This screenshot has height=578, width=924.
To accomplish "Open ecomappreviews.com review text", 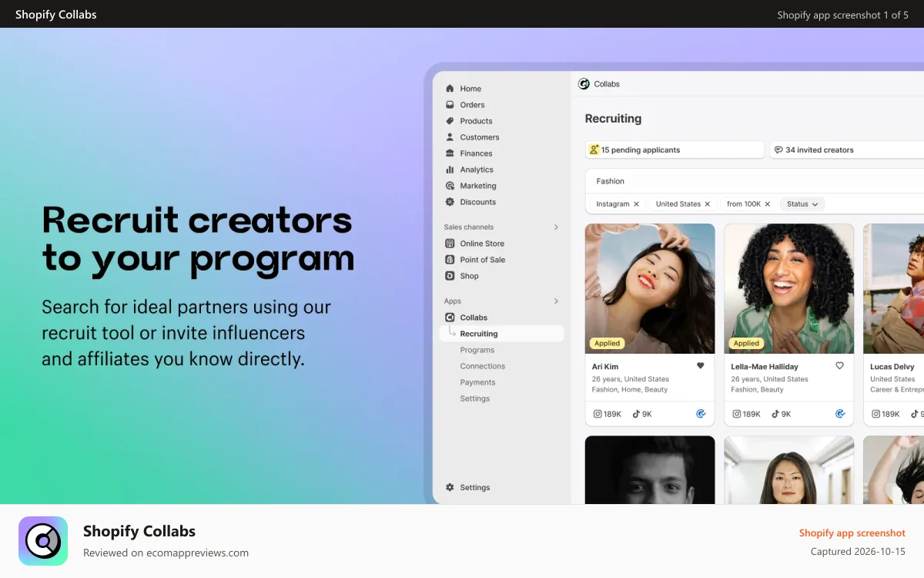I will (166, 553).
